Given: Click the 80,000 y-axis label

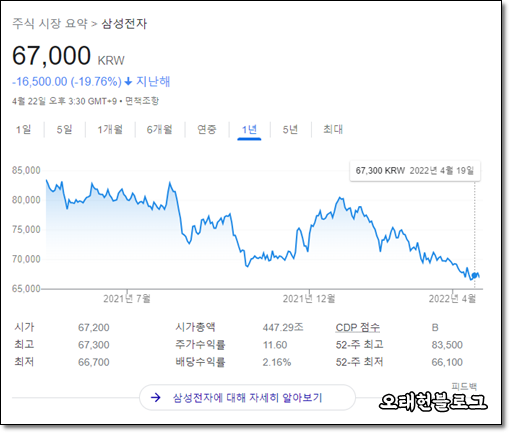Looking at the screenshot, I should click(x=26, y=200).
